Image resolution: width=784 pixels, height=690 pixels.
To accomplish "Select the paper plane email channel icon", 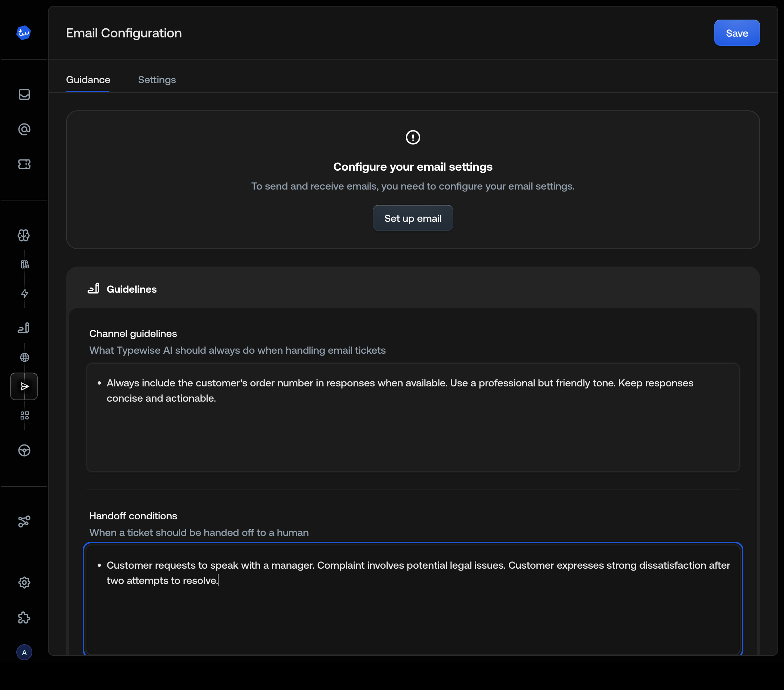I will pyautogui.click(x=24, y=386).
